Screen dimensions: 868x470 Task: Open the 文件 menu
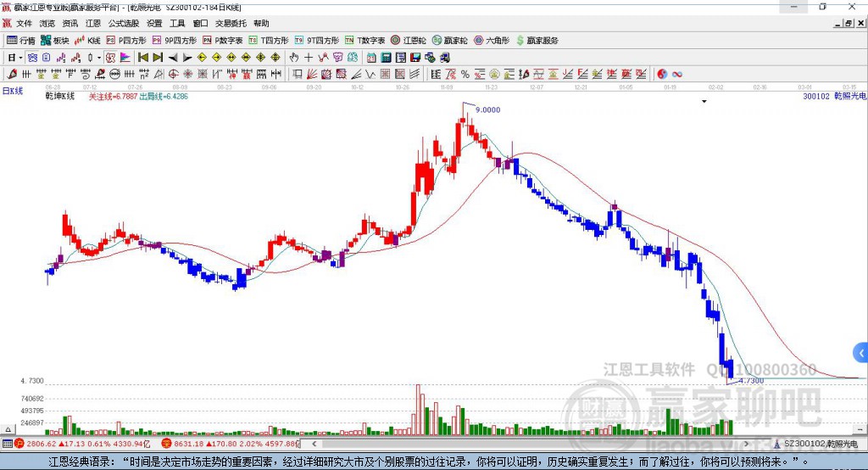click(25, 23)
